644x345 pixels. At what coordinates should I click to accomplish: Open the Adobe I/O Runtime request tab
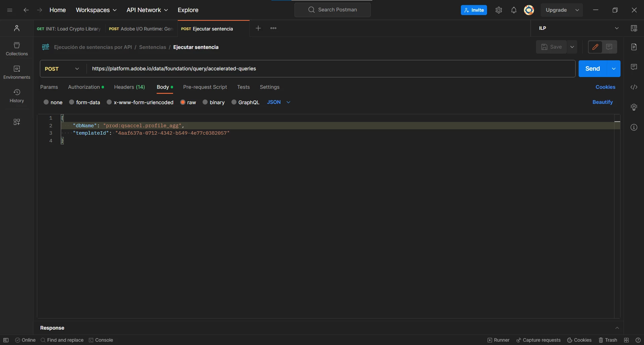(141, 29)
